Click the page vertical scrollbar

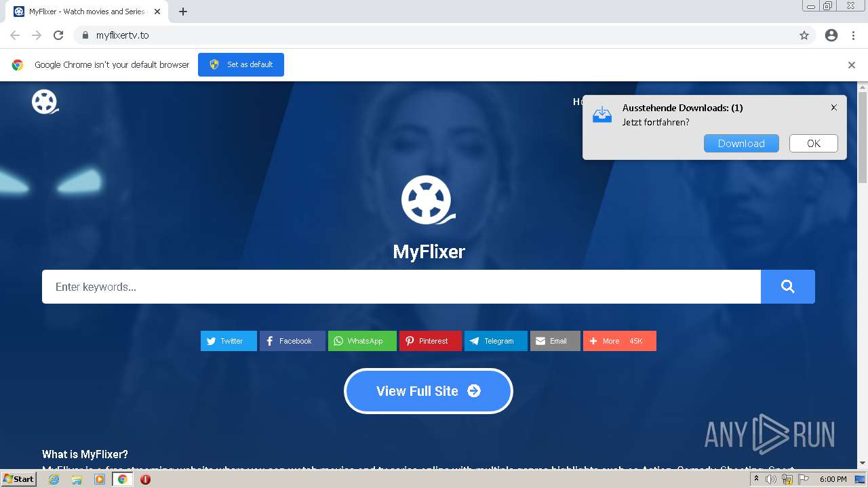coord(863,138)
